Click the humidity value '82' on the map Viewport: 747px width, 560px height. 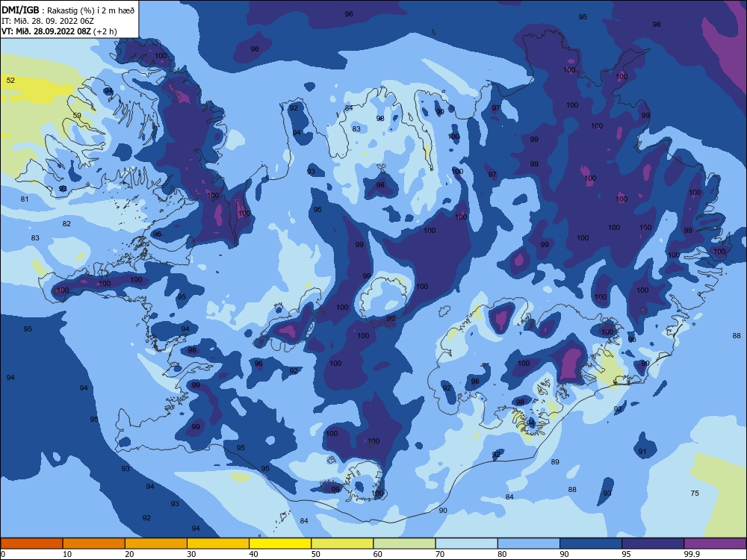pyautogui.click(x=66, y=224)
